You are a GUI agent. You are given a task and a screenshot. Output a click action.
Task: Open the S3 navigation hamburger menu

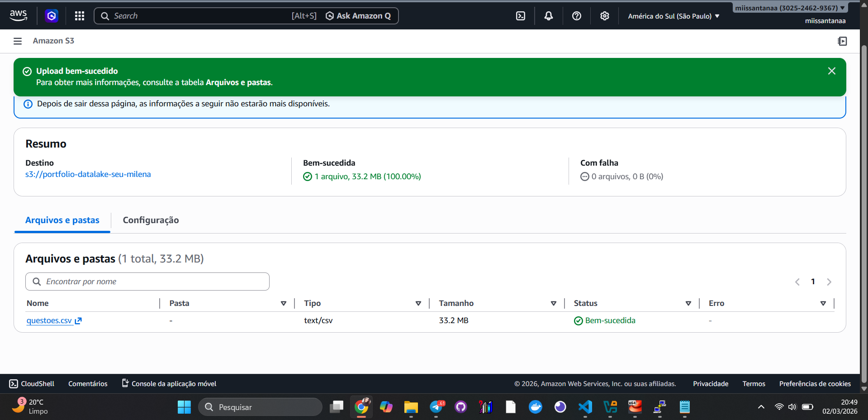[x=17, y=41]
